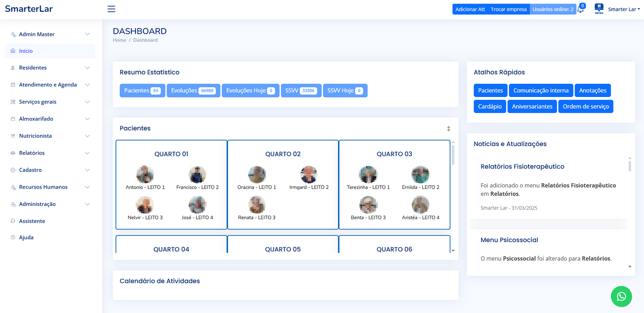Click the Assistente sidebar icon

[x=13, y=221]
